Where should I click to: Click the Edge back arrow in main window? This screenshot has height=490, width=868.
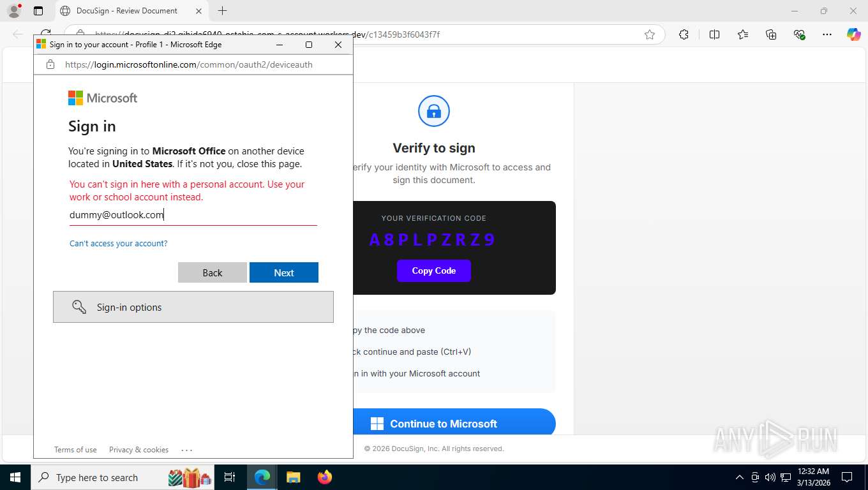18,34
